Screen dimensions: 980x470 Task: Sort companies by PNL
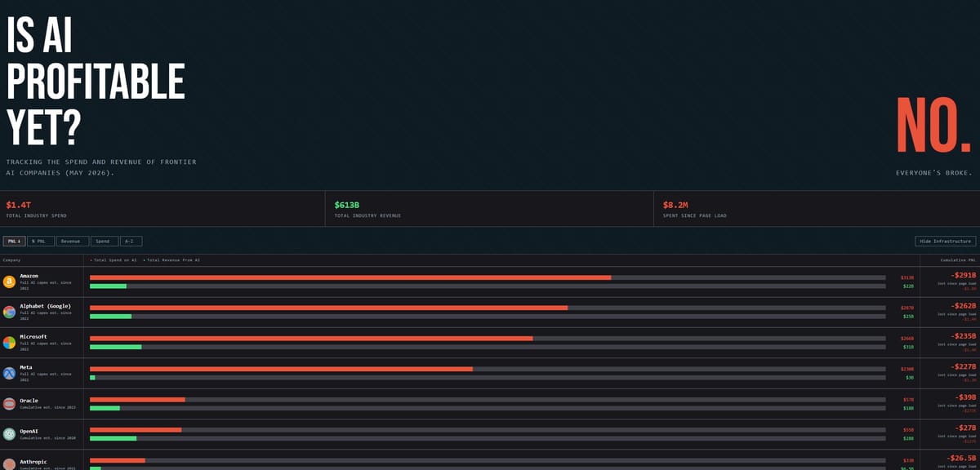pos(14,242)
